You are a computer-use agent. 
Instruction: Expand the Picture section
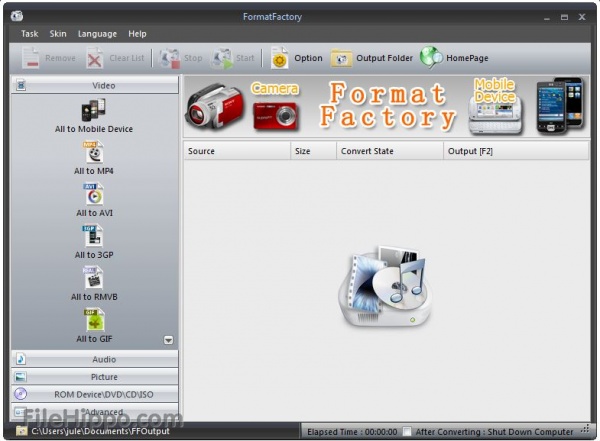(95, 377)
